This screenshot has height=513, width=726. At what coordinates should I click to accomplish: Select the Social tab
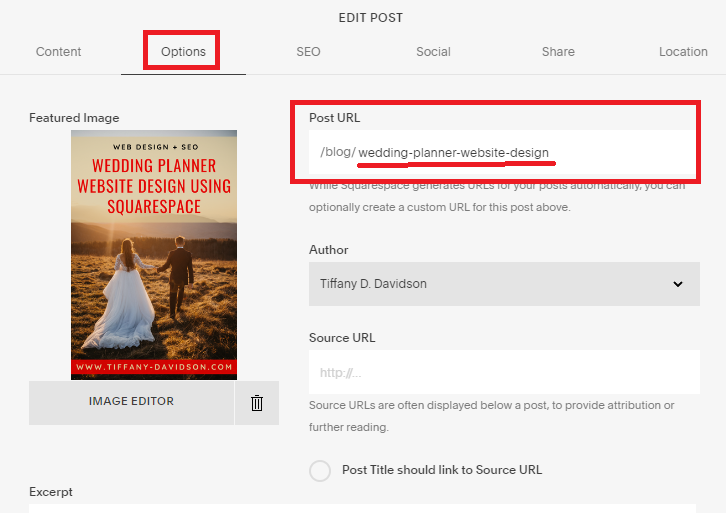[x=433, y=51]
